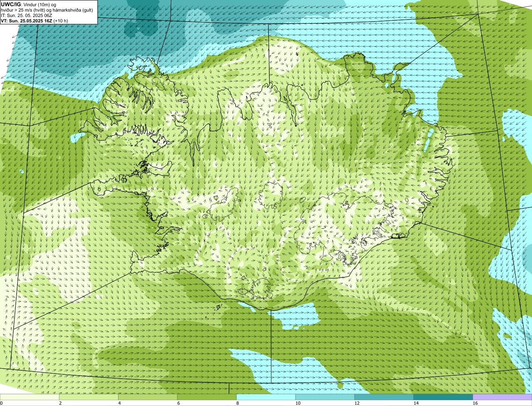Select the 4–6 m/s green legend swatch

tap(148, 397)
